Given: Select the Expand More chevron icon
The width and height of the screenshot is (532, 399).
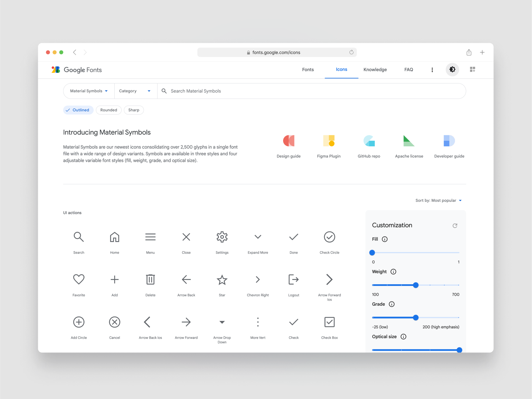Looking at the screenshot, I should 258,237.
